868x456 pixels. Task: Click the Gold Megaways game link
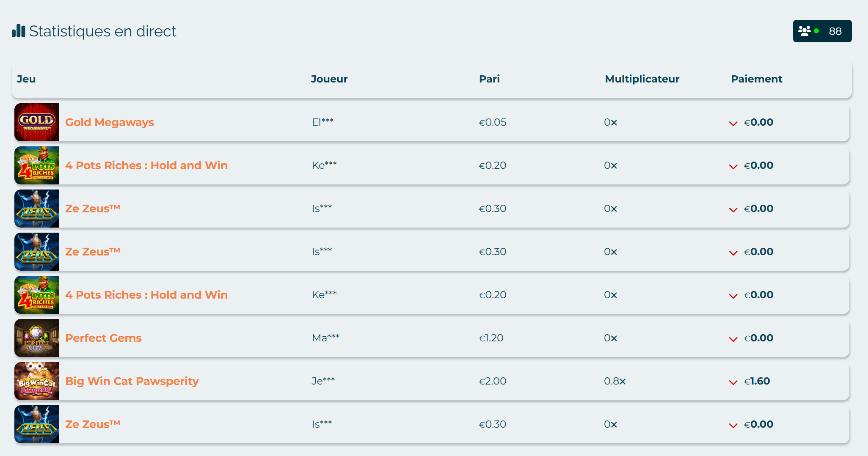[110, 122]
